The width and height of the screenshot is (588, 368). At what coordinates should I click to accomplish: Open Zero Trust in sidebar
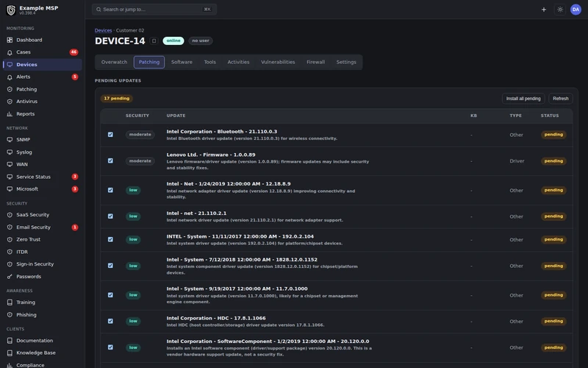point(42,239)
